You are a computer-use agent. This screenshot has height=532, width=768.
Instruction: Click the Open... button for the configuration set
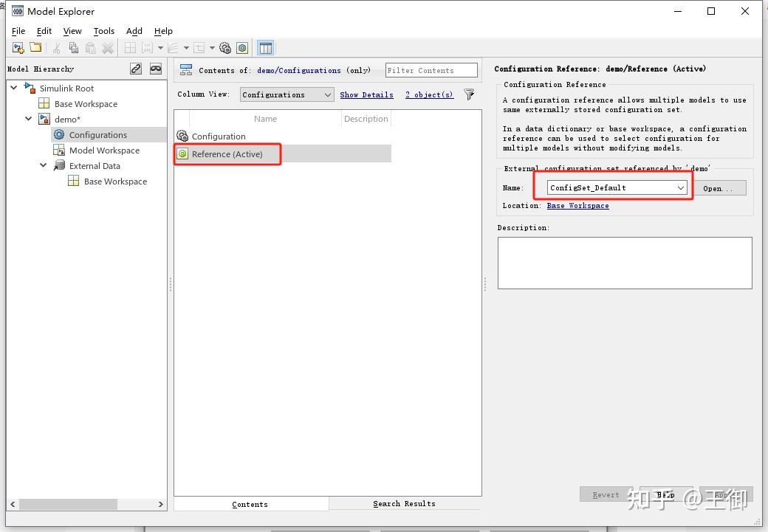pos(720,187)
